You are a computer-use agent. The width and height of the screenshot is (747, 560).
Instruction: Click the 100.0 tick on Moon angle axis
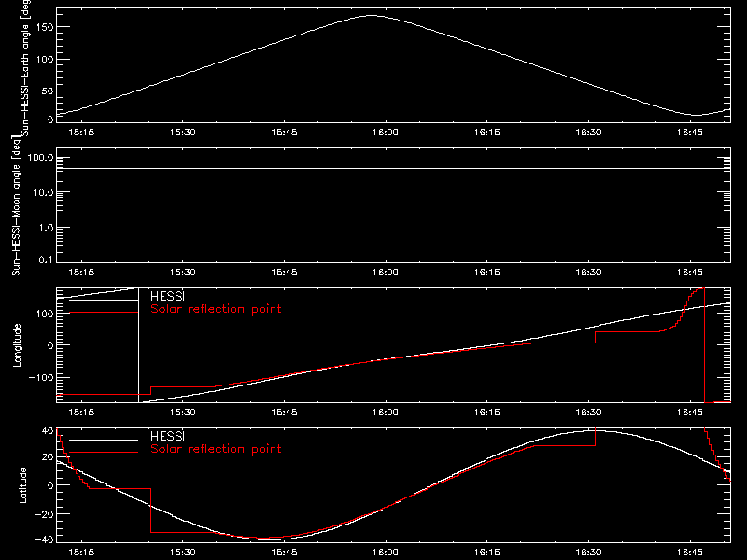tap(40, 158)
